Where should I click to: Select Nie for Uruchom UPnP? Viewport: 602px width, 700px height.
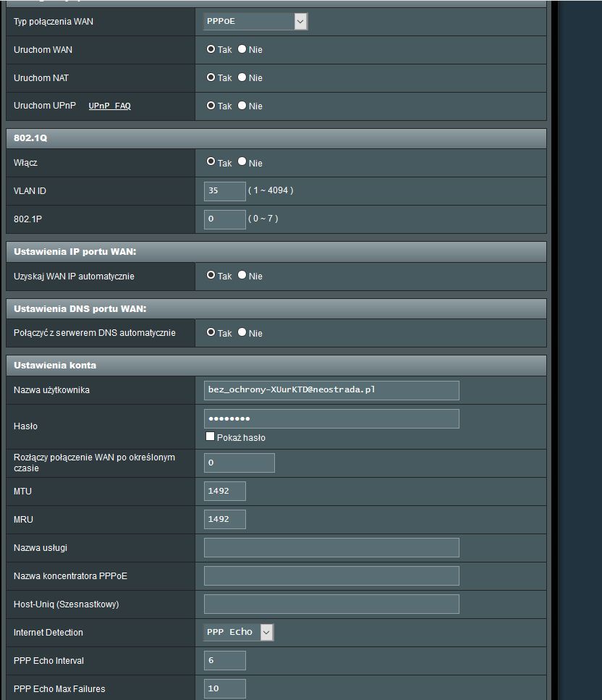coord(242,106)
